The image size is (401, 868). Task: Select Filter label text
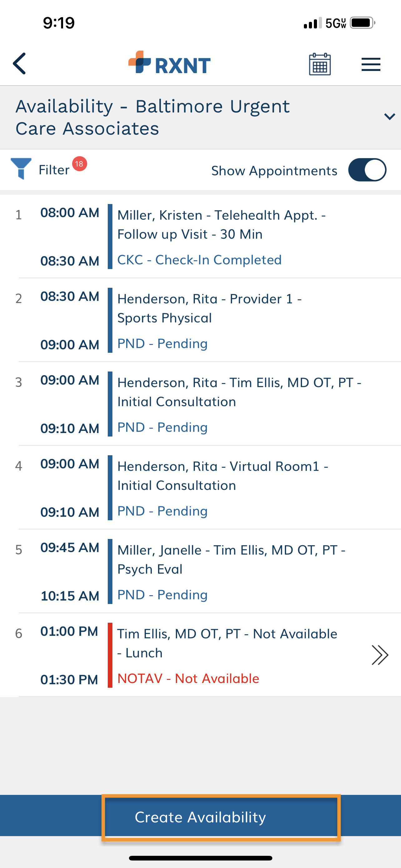pos(54,170)
